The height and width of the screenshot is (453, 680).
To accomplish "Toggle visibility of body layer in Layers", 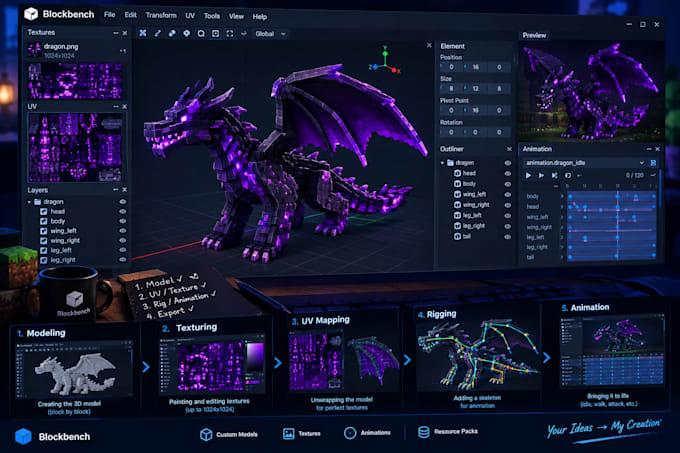I will pyautogui.click(x=123, y=221).
